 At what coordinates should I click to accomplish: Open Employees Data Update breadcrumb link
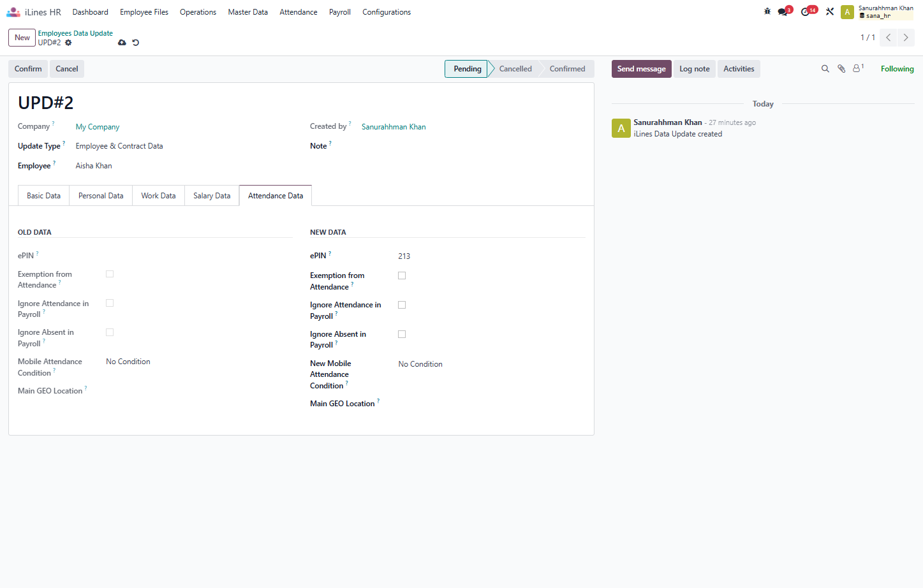(75, 33)
